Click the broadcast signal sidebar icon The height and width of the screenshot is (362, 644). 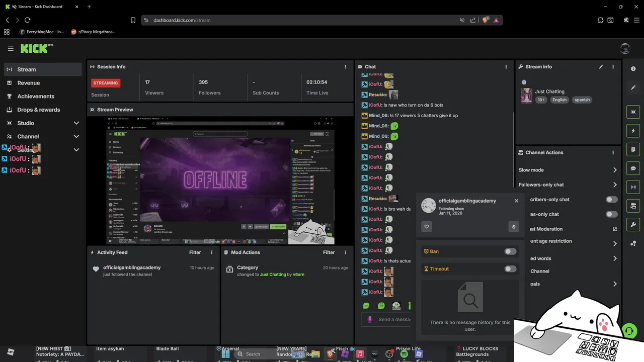point(633,187)
